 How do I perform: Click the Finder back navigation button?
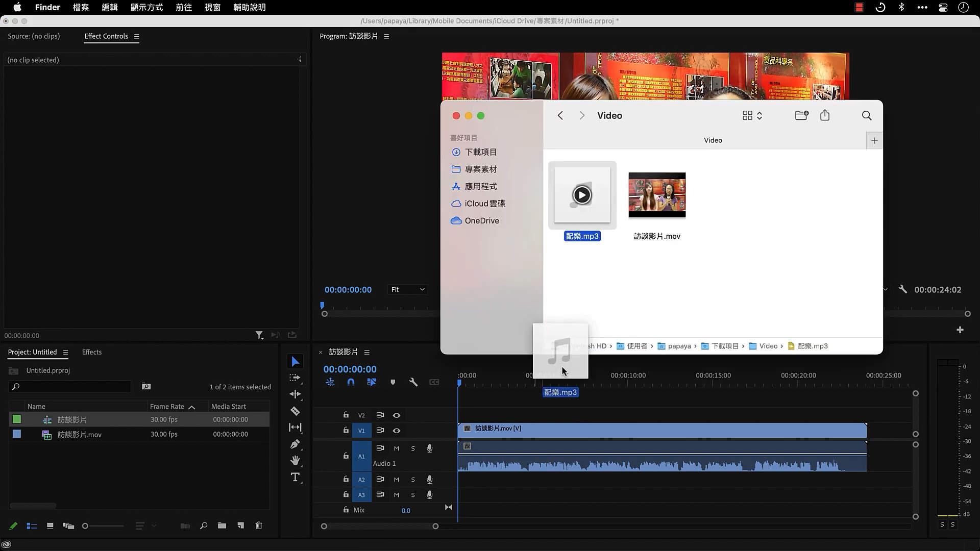pyautogui.click(x=560, y=116)
